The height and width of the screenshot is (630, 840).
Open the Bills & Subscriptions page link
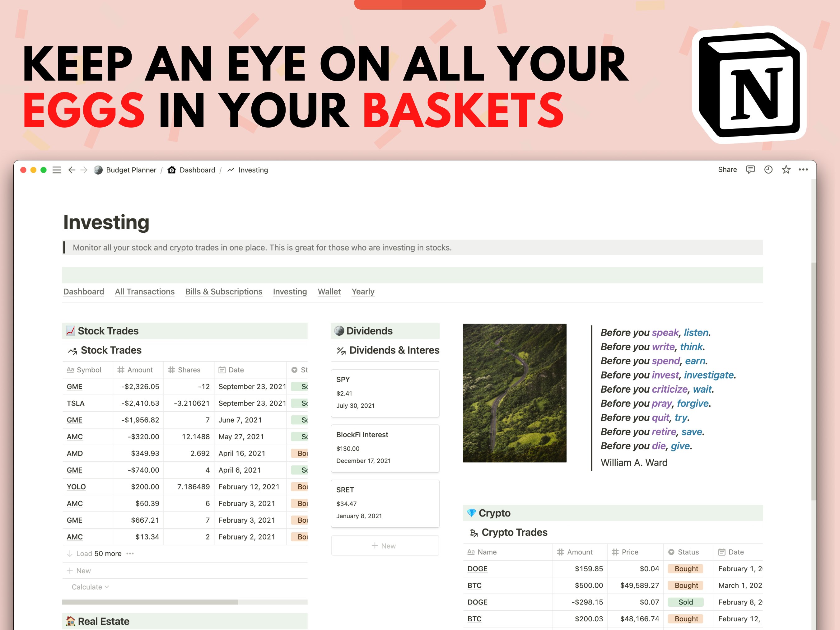point(224,291)
